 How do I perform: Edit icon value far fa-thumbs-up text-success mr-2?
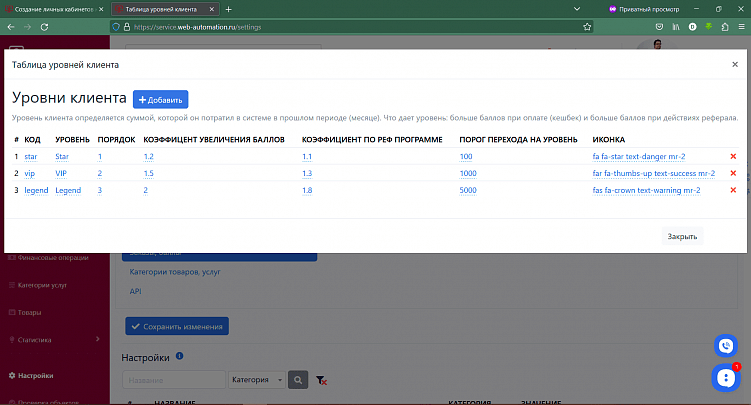654,173
